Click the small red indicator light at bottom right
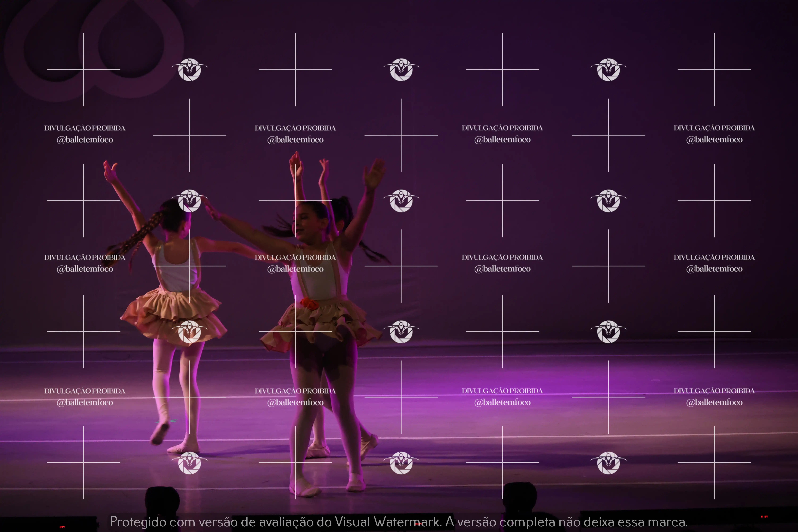The height and width of the screenshot is (532, 798). tap(764, 517)
